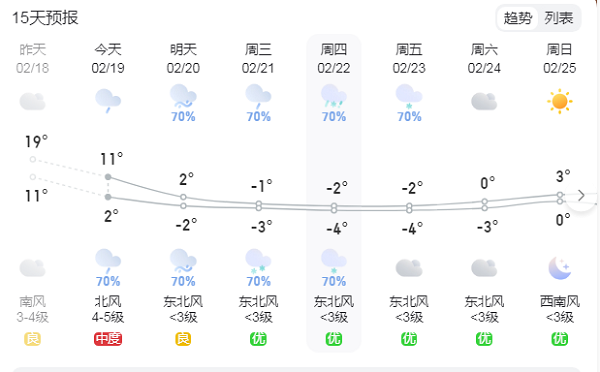
Task: Click the sleet icon for 周四 02/22
Action: point(334,96)
